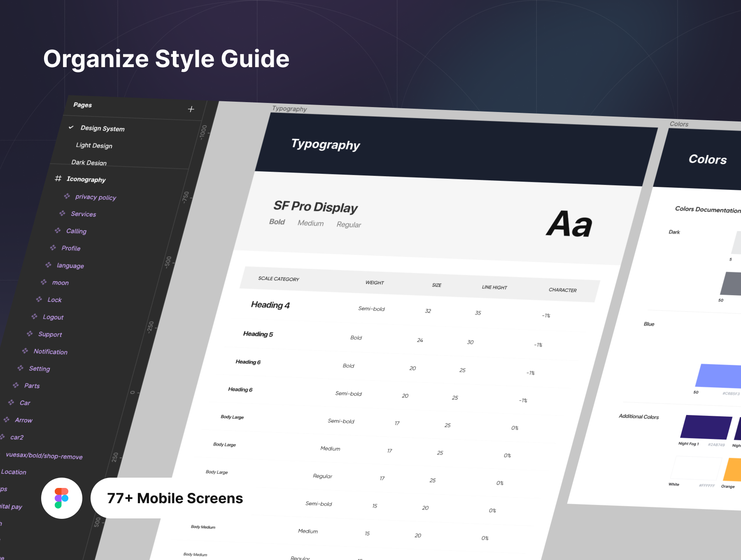Click the Services component icon
Screen dimensions: 741x560
click(x=62, y=213)
